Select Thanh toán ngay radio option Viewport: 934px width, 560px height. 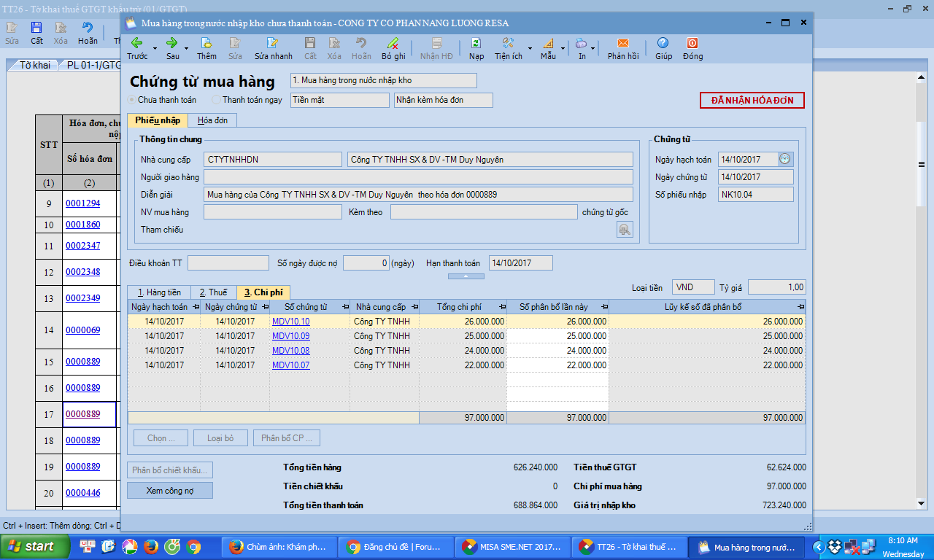point(216,100)
